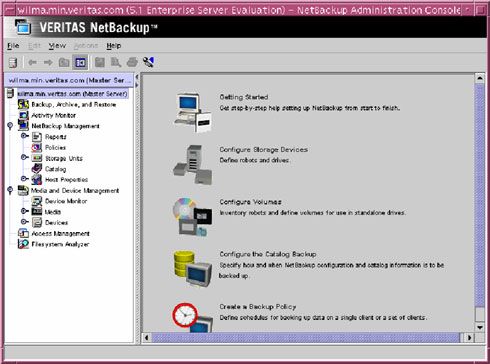Toggle the show/hide tree pane toolbar button

(80, 62)
